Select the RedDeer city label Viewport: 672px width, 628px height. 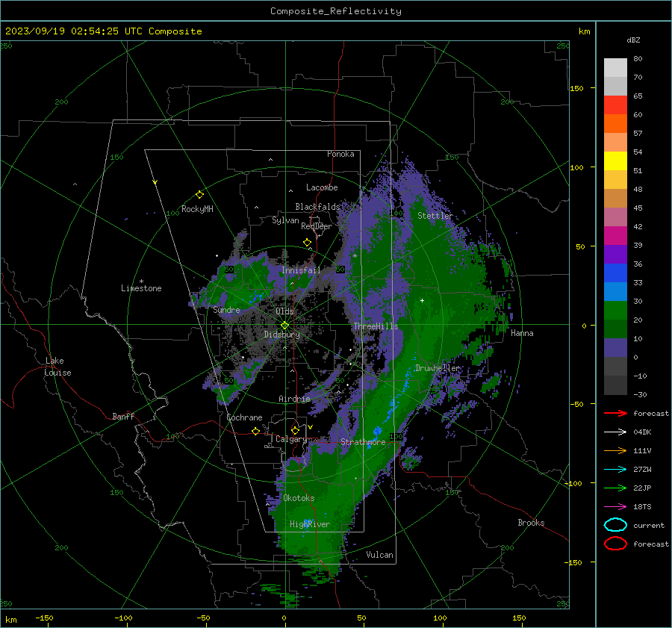pos(317,226)
